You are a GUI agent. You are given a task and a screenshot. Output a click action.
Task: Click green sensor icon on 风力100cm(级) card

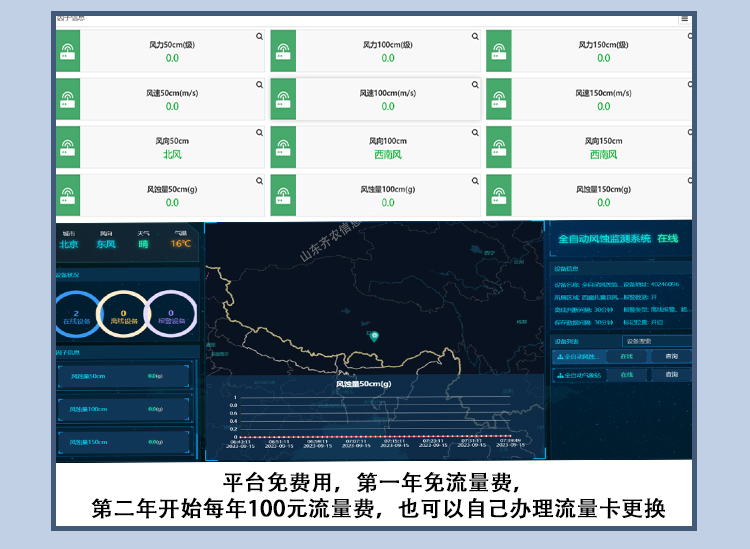pos(282,51)
